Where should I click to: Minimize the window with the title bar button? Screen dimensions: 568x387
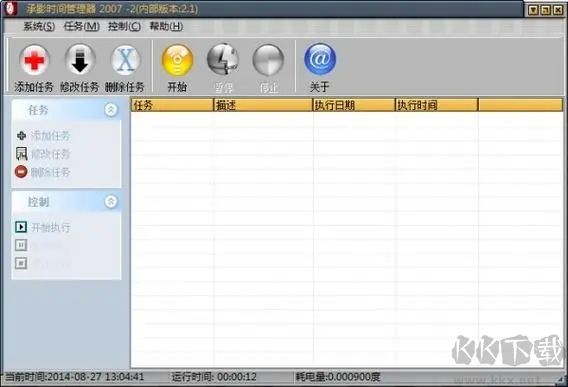[533, 10]
